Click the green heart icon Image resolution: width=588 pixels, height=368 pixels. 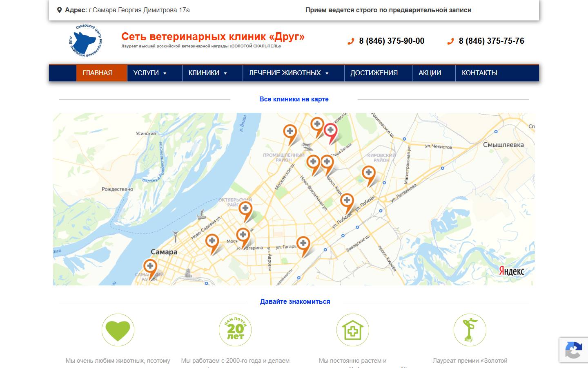118,330
